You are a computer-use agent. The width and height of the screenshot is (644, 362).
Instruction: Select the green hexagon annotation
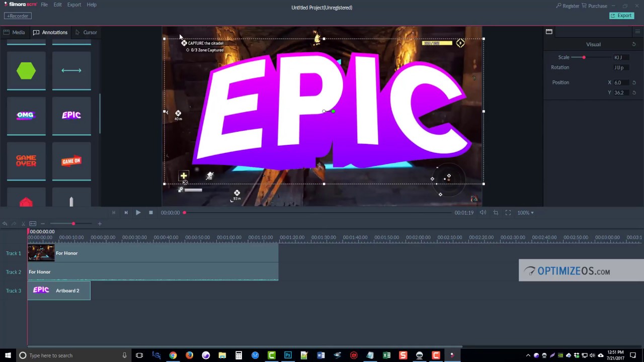tap(26, 71)
